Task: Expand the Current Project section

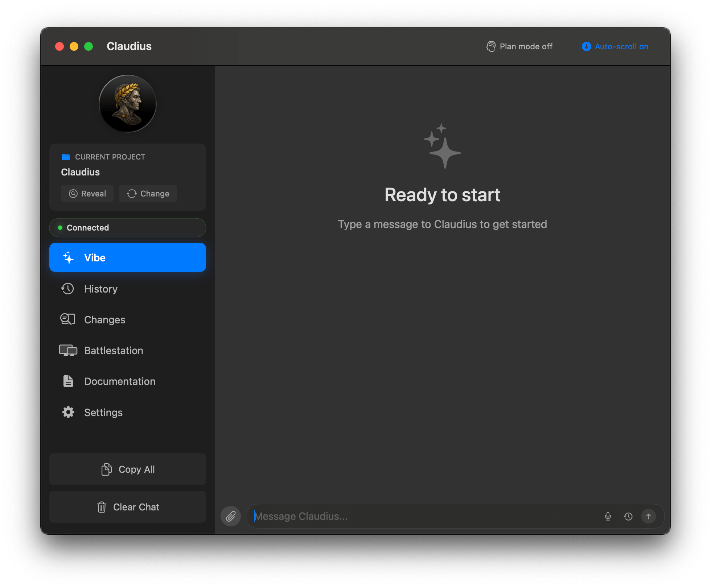Action: tap(110, 157)
